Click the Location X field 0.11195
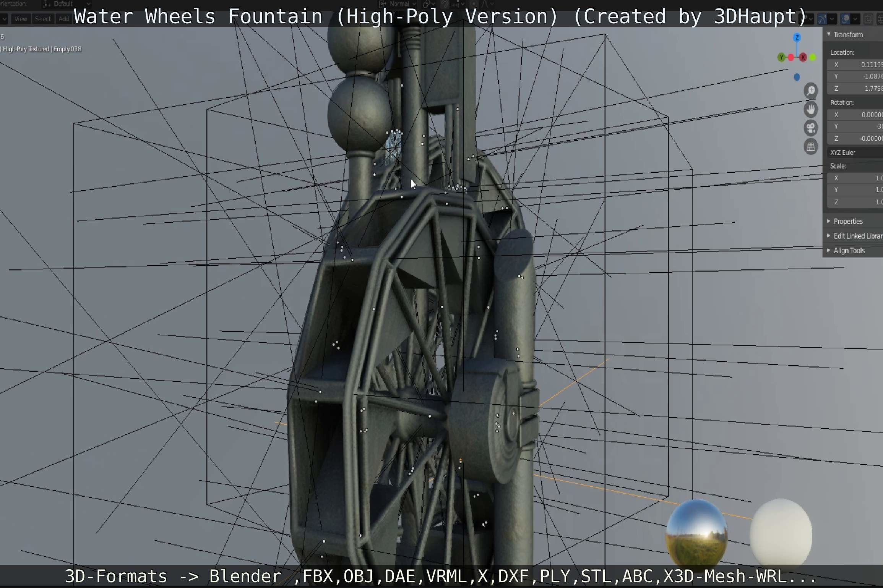The height and width of the screenshot is (588, 883). [855, 65]
